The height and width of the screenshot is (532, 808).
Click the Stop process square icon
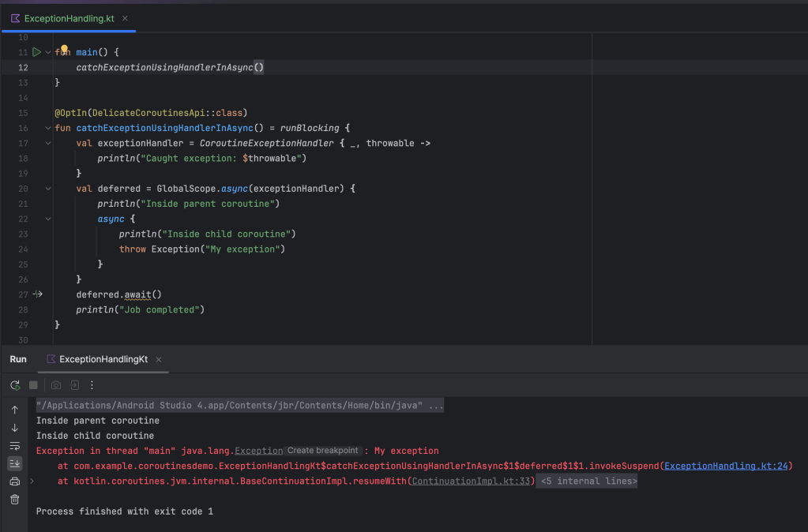tap(33, 385)
